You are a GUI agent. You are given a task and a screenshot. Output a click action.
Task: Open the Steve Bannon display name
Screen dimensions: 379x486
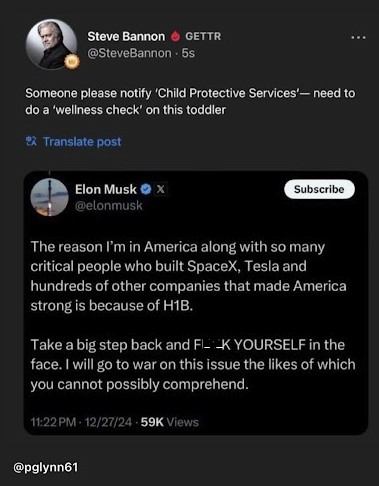click(126, 36)
